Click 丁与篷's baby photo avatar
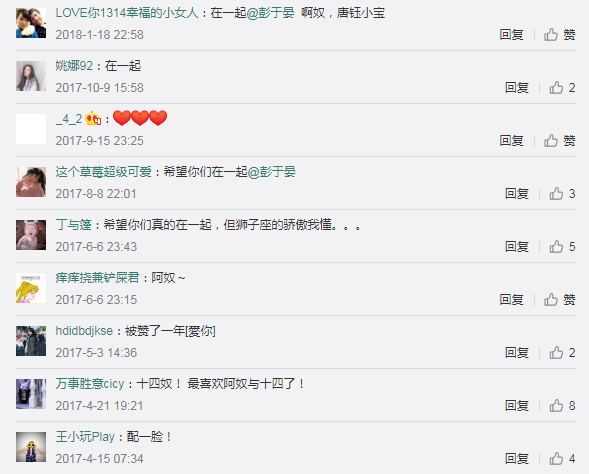 pyautogui.click(x=31, y=235)
